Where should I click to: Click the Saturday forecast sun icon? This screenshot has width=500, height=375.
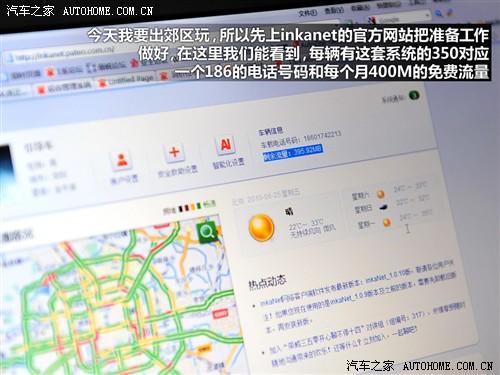coord(381,194)
